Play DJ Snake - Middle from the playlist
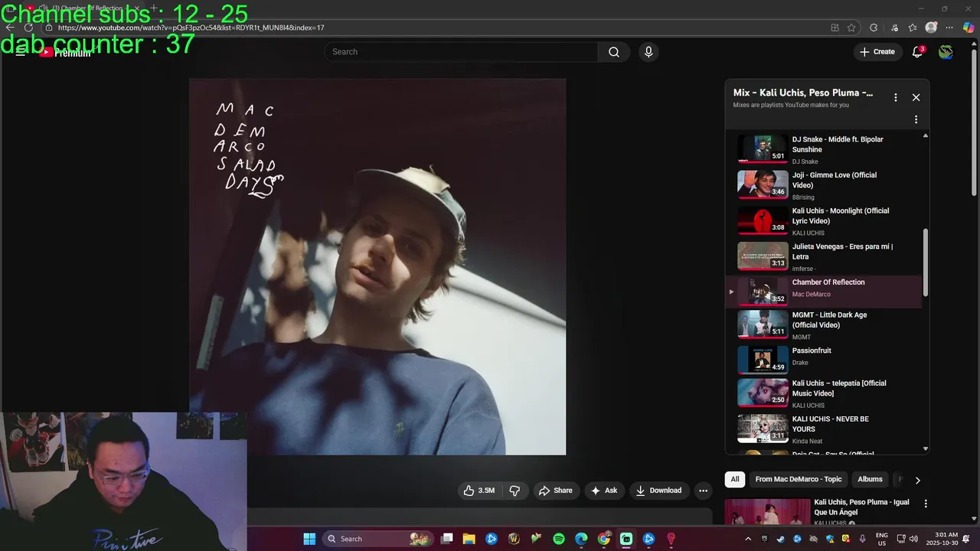This screenshot has height=551, width=980. click(823, 149)
